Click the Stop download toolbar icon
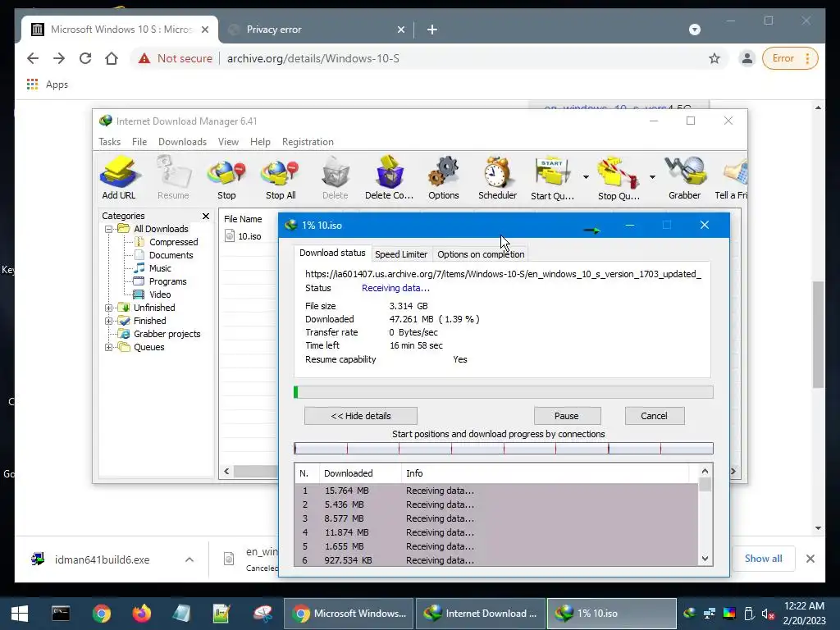 click(226, 178)
